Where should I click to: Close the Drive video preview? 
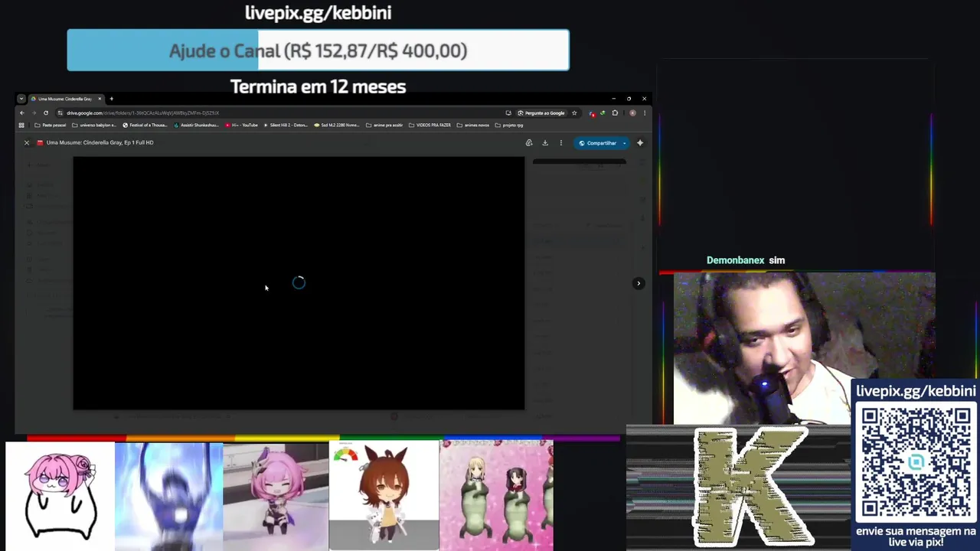tap(26, 142)
